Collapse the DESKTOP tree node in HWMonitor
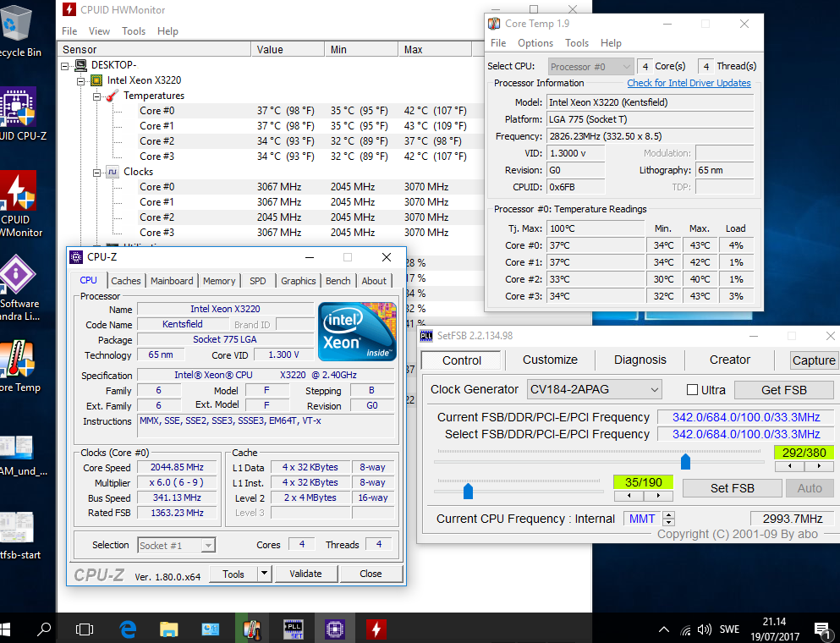The image size is (840, 643). coord(65,66)
